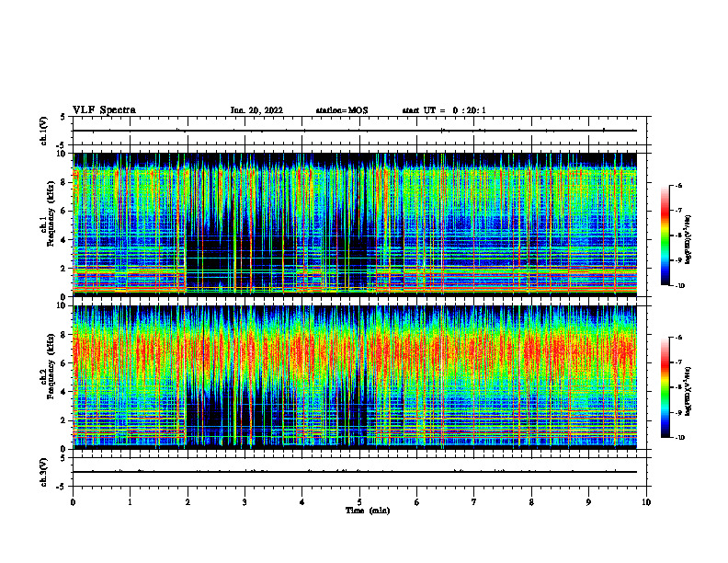Click the ch.1 waveform trace panel
The height and width of the screenshot is (563, 728).
(359, 131)
